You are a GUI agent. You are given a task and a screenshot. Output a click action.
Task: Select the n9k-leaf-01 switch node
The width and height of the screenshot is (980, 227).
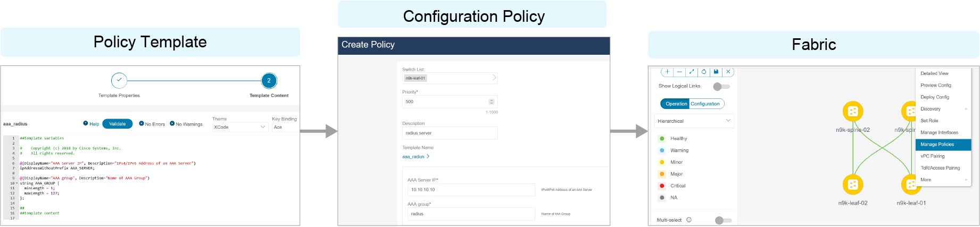point(911,184)
